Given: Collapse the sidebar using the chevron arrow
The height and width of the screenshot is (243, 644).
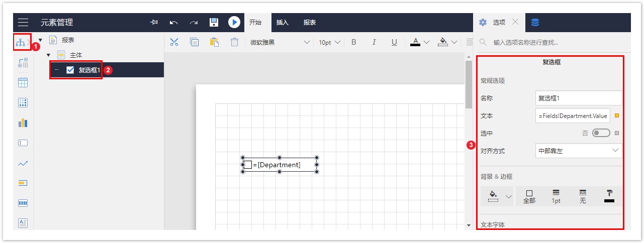Looking at the screenshot, I should 29,43.
